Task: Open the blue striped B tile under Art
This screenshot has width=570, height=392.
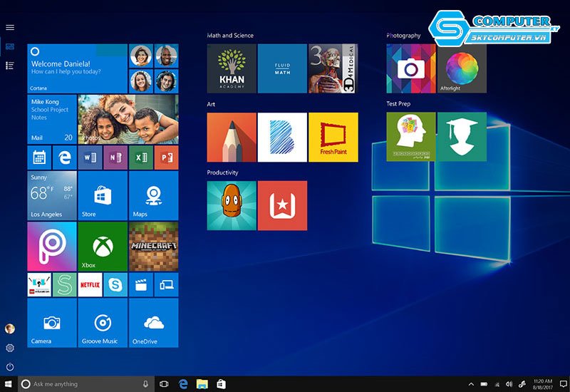Action: pos(282,137)
